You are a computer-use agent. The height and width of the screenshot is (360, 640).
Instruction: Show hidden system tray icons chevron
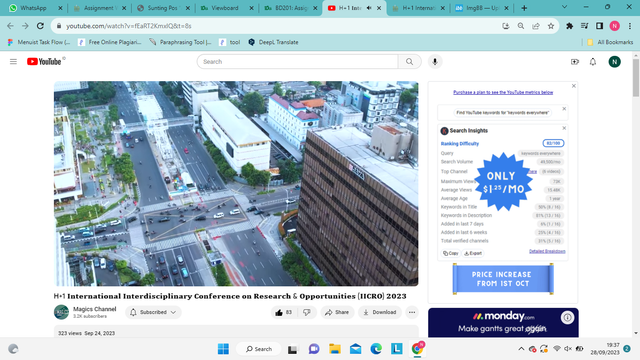click(x=521, y=349)
